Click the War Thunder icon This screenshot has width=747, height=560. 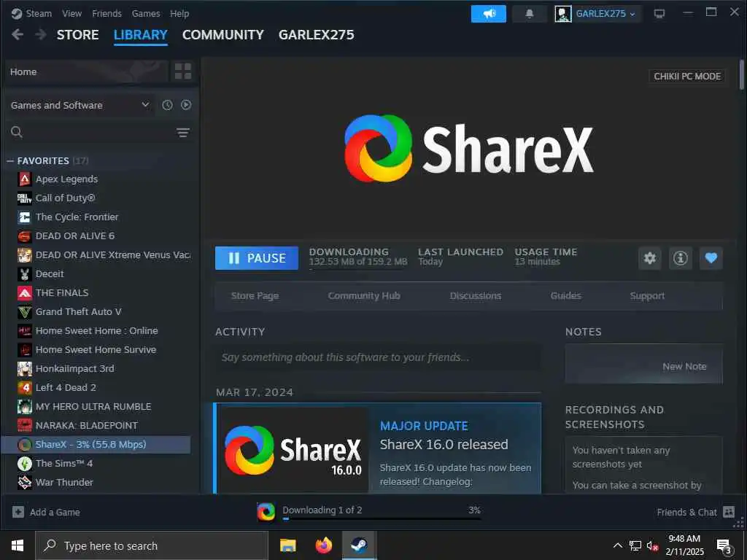[24, 483]
